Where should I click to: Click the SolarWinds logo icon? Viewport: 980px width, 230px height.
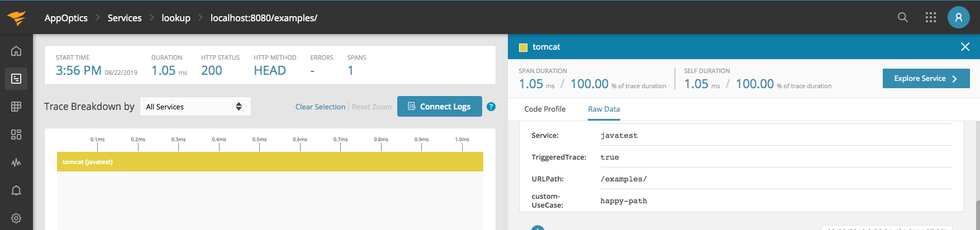coord(17,18)
